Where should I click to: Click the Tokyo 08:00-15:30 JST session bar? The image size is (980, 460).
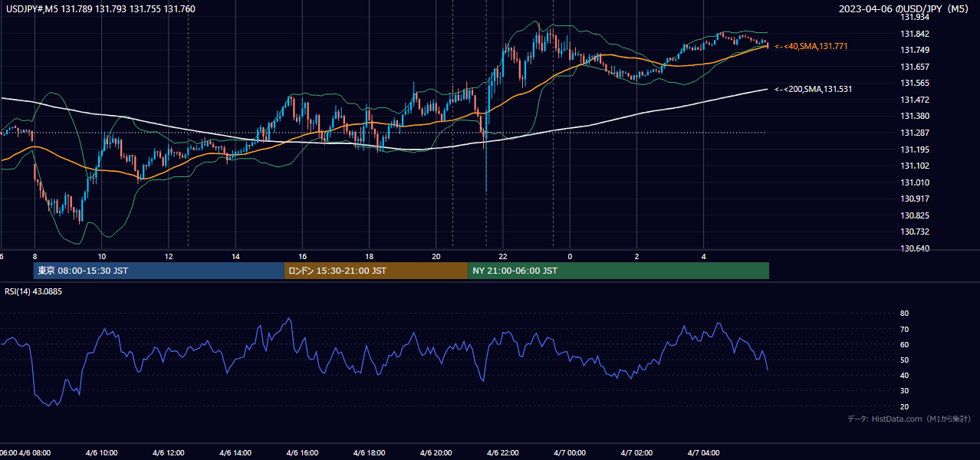pyautogui.click(x=159, y=271)
